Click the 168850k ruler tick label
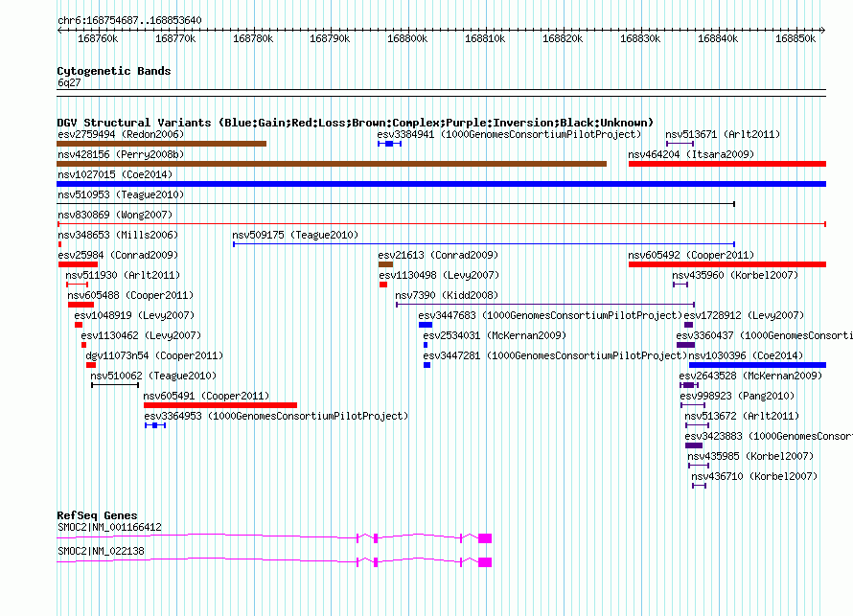853x616 pixels. point(795,38)
